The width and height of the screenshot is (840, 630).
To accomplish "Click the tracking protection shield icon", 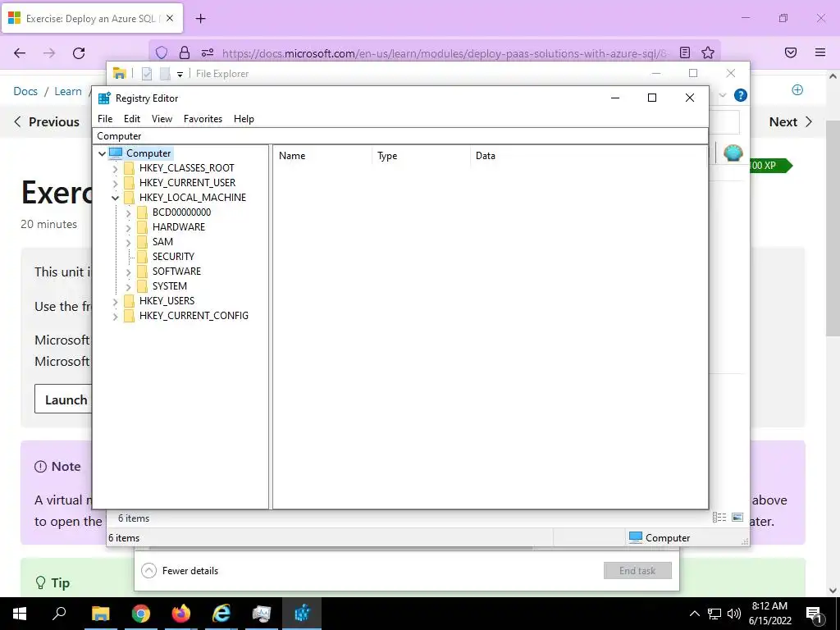I will click(x=162, y=52).
